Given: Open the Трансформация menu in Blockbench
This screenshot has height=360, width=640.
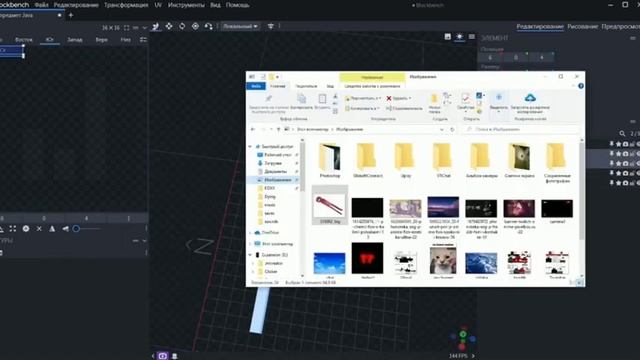Looking at the screenshot, I should click(x=126, y=5).
